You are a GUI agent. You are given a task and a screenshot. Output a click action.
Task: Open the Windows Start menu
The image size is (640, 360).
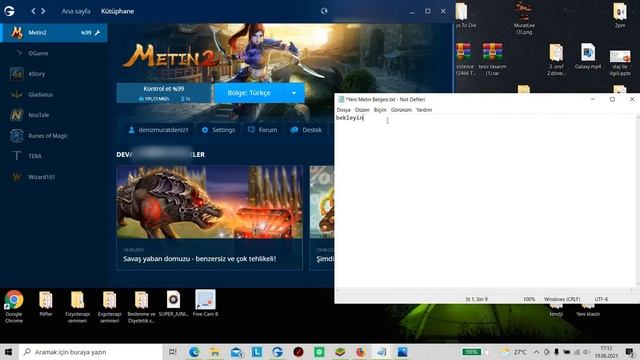[x=9, y=352]
